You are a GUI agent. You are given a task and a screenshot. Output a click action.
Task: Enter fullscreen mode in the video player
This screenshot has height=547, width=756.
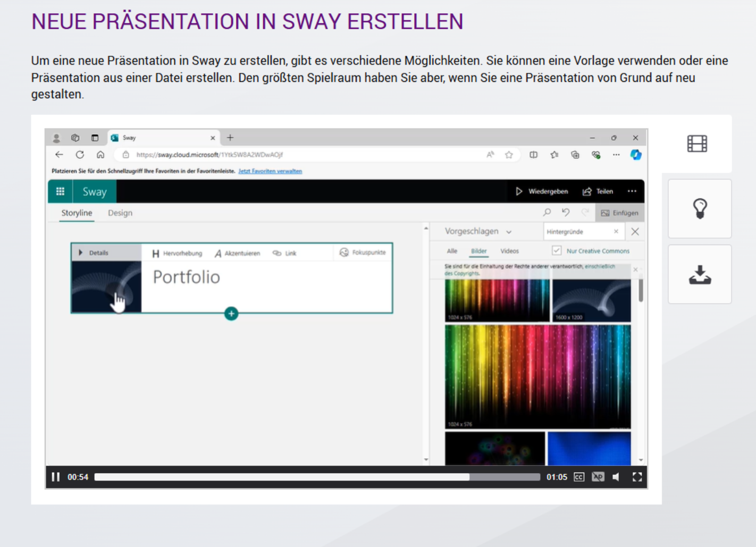637,477
